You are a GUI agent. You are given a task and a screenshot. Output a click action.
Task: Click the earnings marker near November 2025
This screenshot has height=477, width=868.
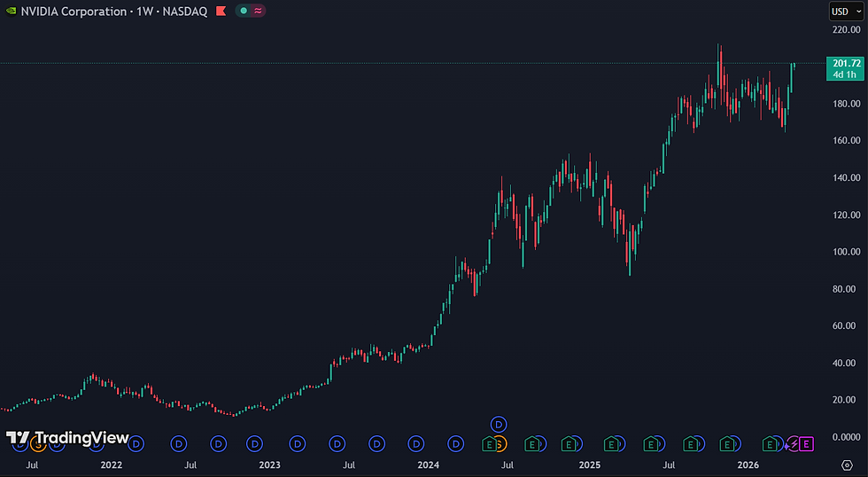pos(726,444)
